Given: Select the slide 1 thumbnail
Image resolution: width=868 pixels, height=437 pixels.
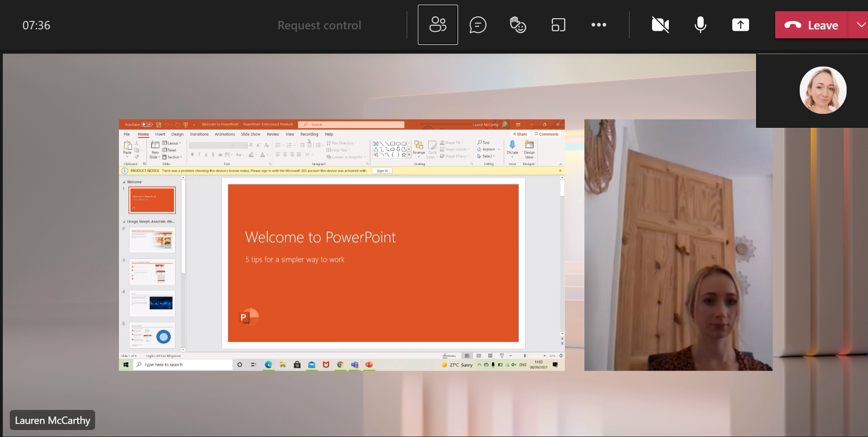Looking at the screenshot, I should [x=152, y=200].
